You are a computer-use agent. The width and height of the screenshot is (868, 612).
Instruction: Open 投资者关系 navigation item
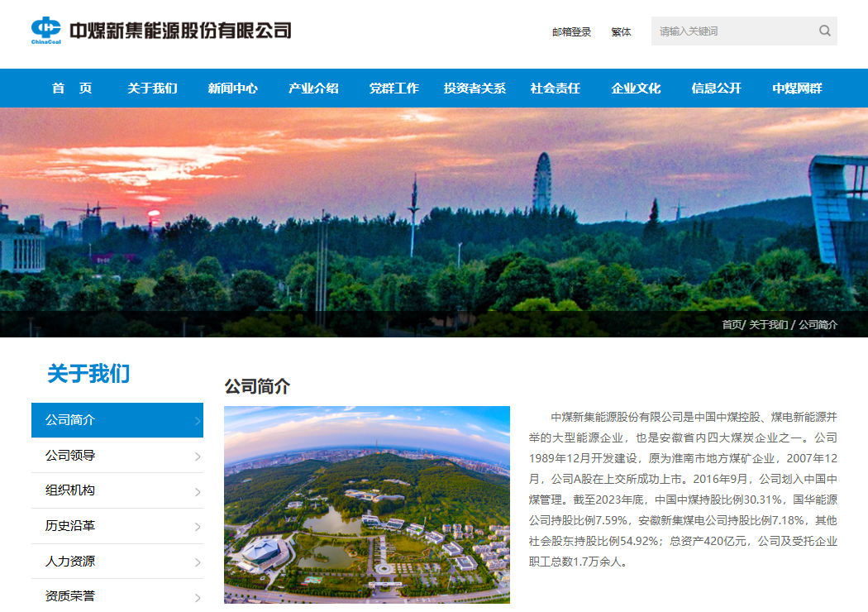click(x=475, y=88)
